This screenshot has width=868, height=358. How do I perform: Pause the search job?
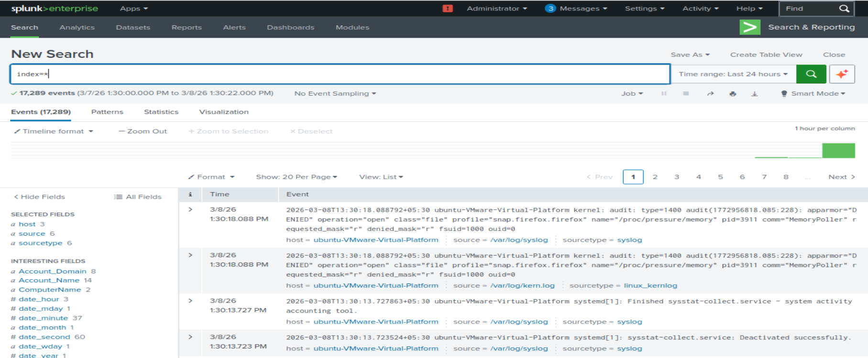pyautogui.click(x=664, y=94)
